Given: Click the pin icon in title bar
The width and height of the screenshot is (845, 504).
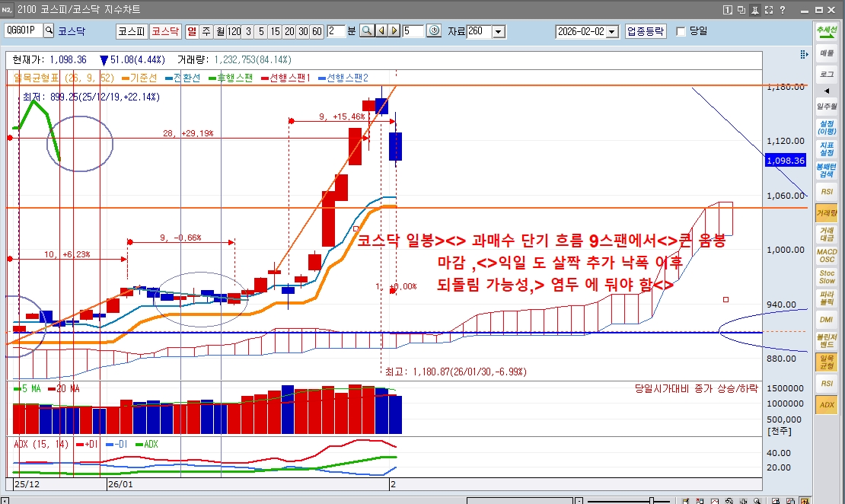Looking at the screenshot, I should point(755,10).
